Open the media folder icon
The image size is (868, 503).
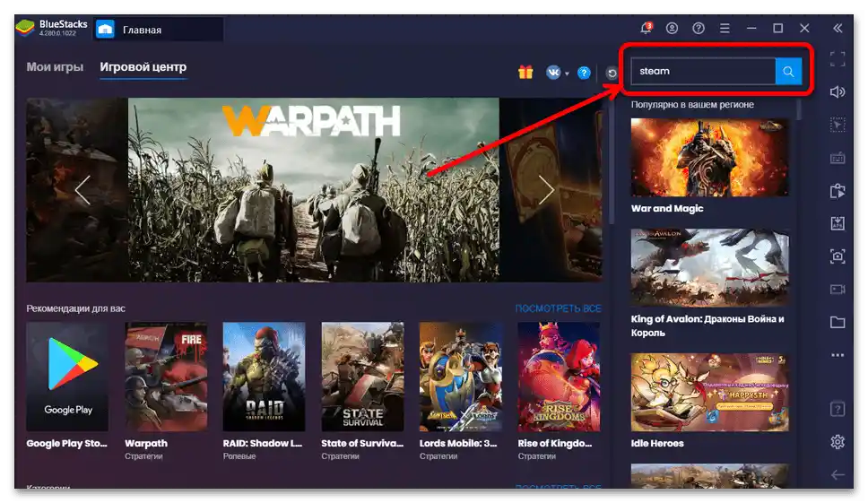838,322
